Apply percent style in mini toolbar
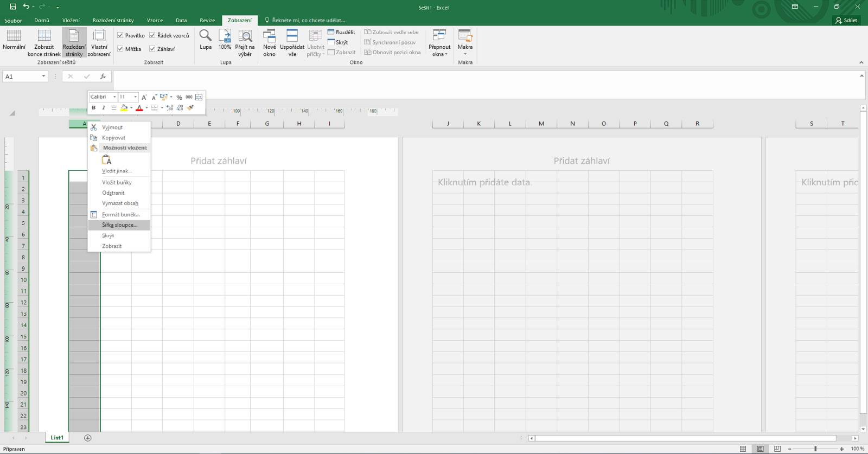Image resolution: width=868 pixels, height=454 pixels. [x=179, y=97]
